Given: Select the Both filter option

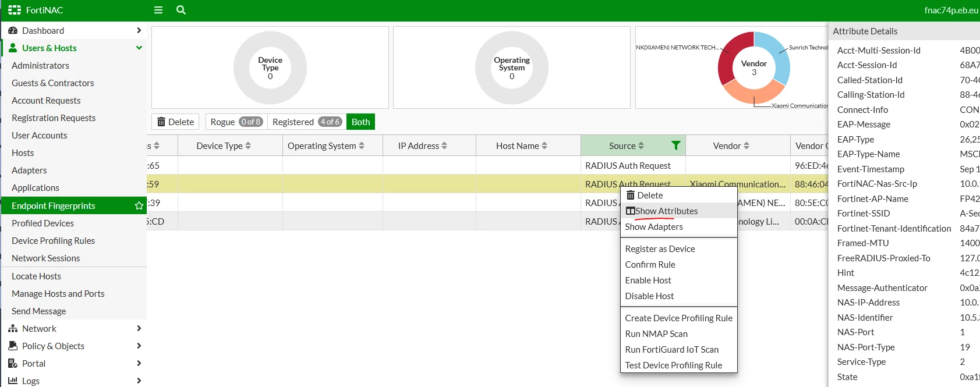Looking at the screenshot, I should pos(361,122).
